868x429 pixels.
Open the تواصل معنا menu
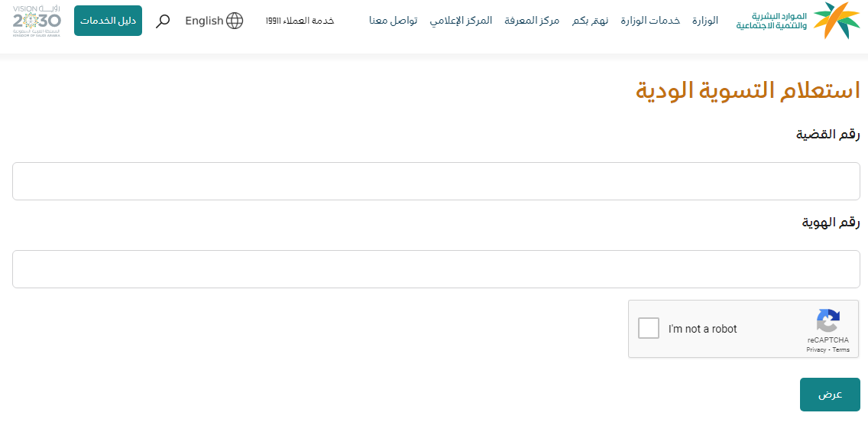393,21
